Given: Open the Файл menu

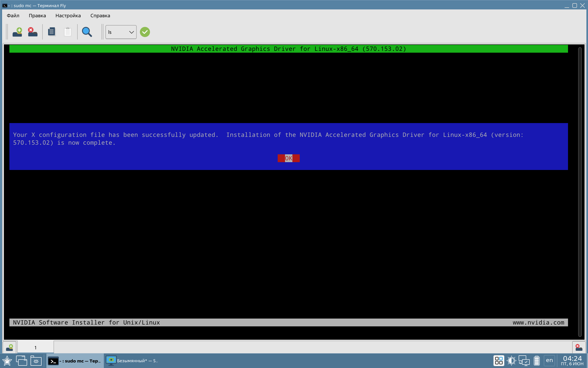Looking at the screenshot, I should [x=13, y=16].
